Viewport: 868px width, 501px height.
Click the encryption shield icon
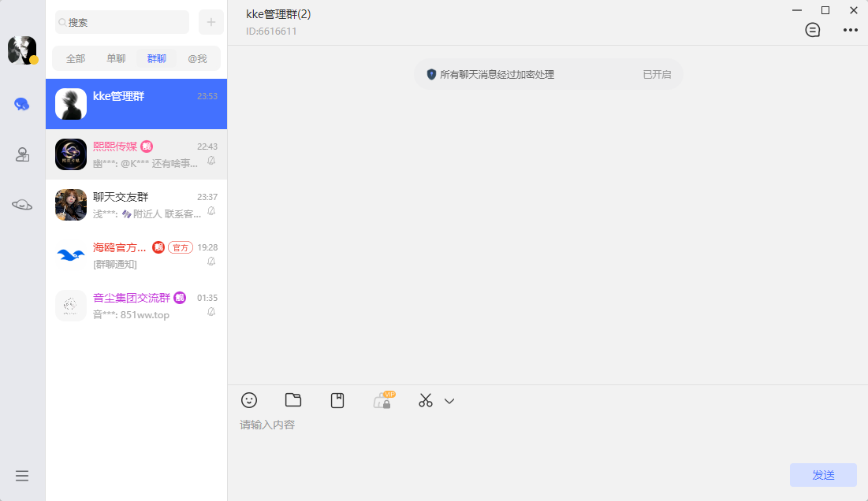(431, 74)
